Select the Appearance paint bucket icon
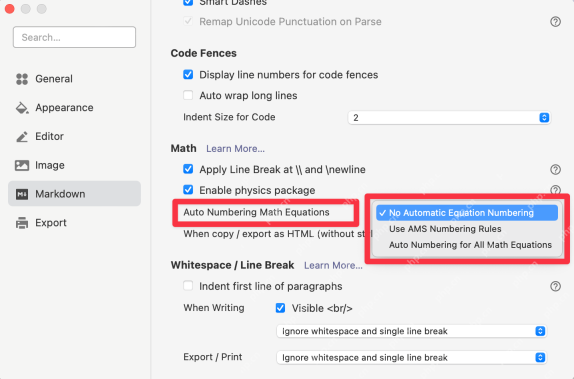The width and height of the screenshot is (574, 379). click(x=22, y=108)
